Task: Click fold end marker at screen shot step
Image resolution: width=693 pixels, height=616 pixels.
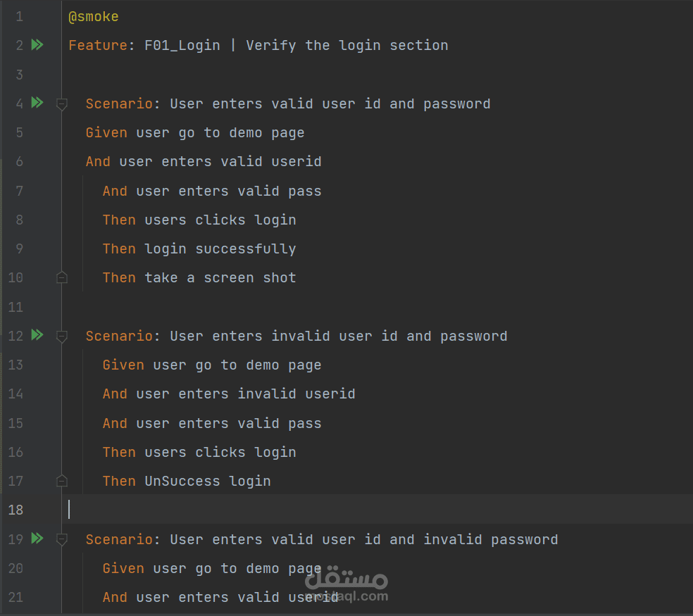Action: (x=62, y=277)
